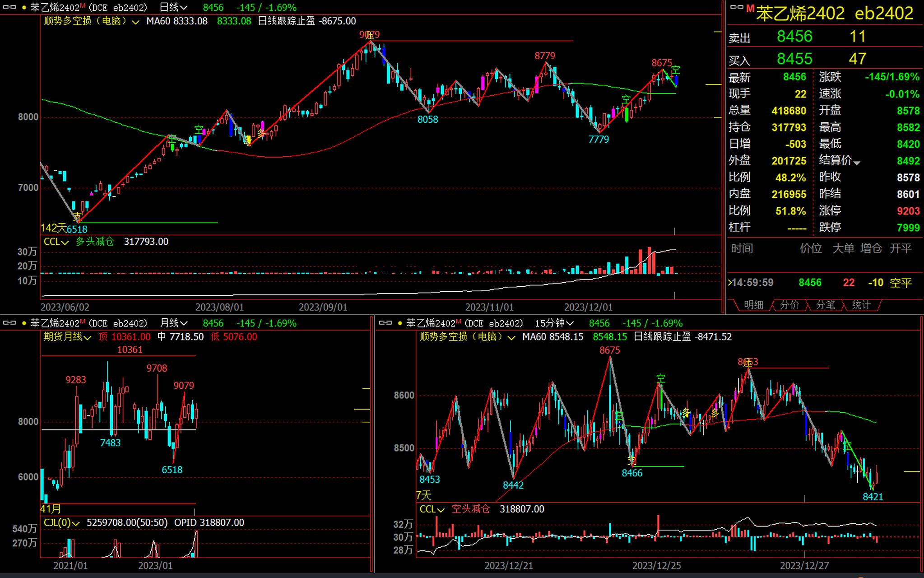Expand 结算价 dropdown arrow in quote panel
The image size is (924, 578).
tap(856, 163)
